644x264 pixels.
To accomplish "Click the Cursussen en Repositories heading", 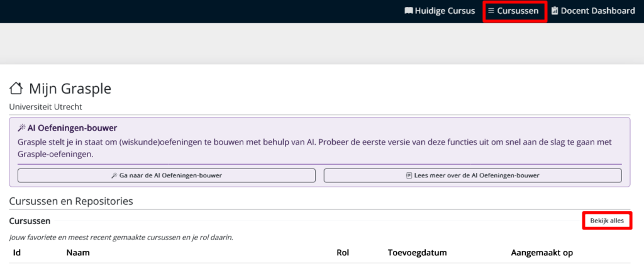I will [71, 201].
